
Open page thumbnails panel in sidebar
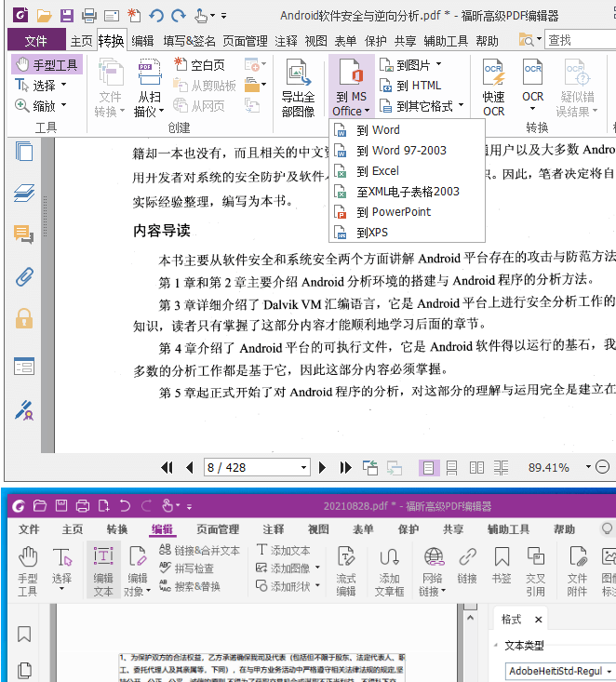point(24,152)
